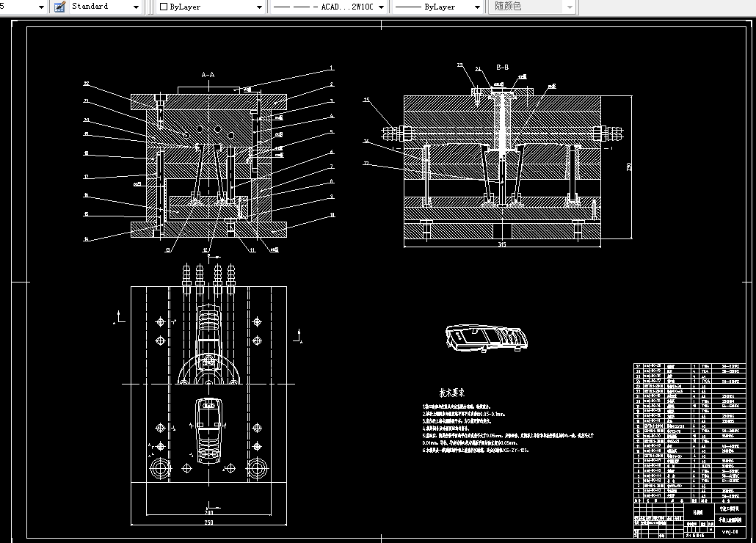Open the ByLayer lineweight dropdown
Screen dimensions: 756x543
[477, 7]
